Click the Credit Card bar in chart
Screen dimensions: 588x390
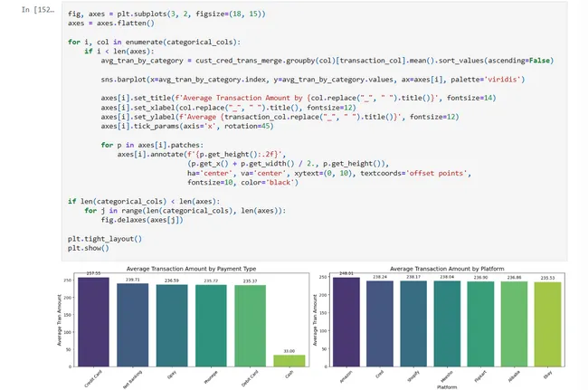click(91, 321)
